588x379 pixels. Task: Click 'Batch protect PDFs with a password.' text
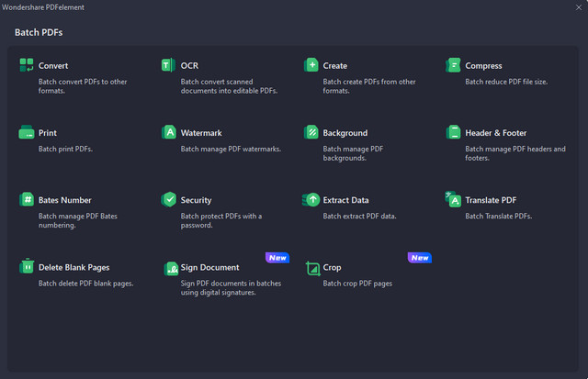221,220
